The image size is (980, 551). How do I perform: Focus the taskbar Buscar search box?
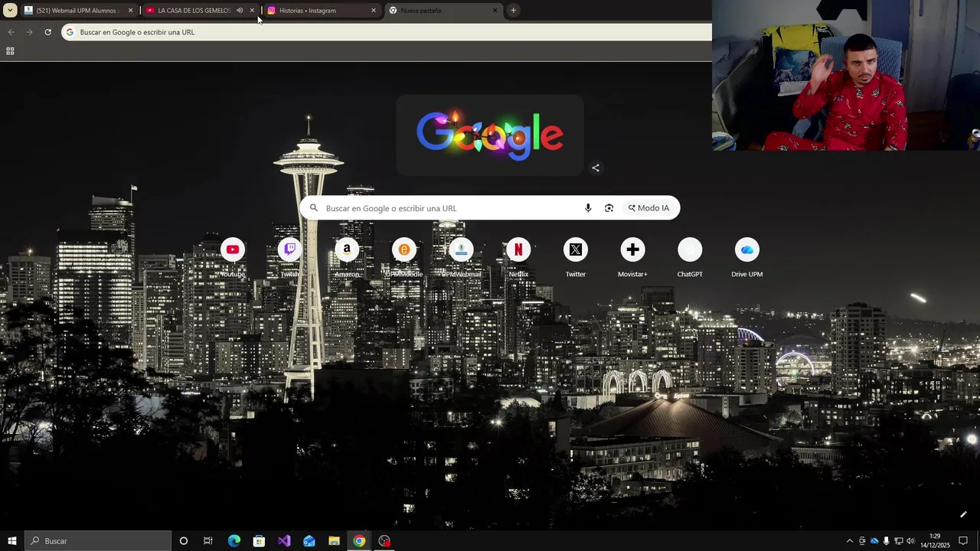(97, 541)
